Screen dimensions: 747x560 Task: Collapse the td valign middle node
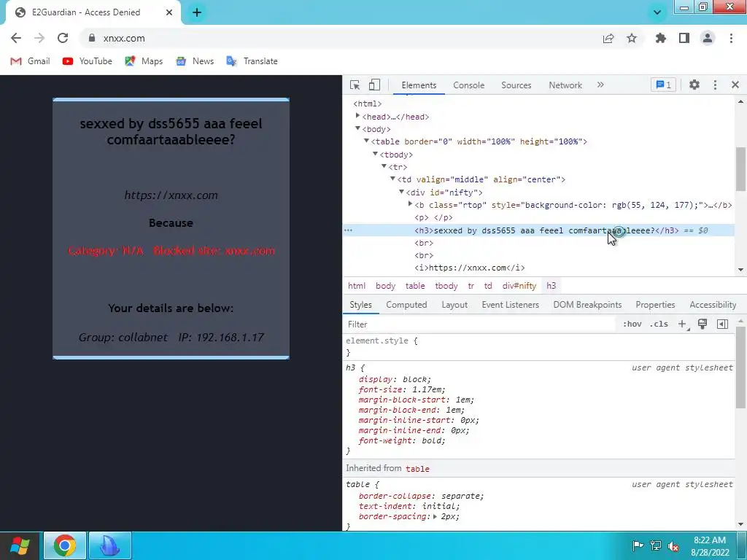pyautogui.click(x=392, y=179)
